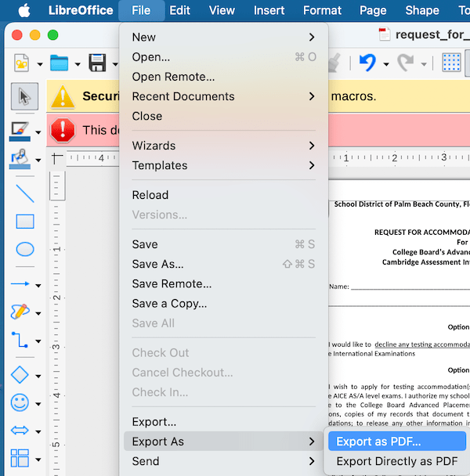Expand the Connectors dropdown arrow
The height and width of the screenshot is (476, 470).
tap(38, 341)
